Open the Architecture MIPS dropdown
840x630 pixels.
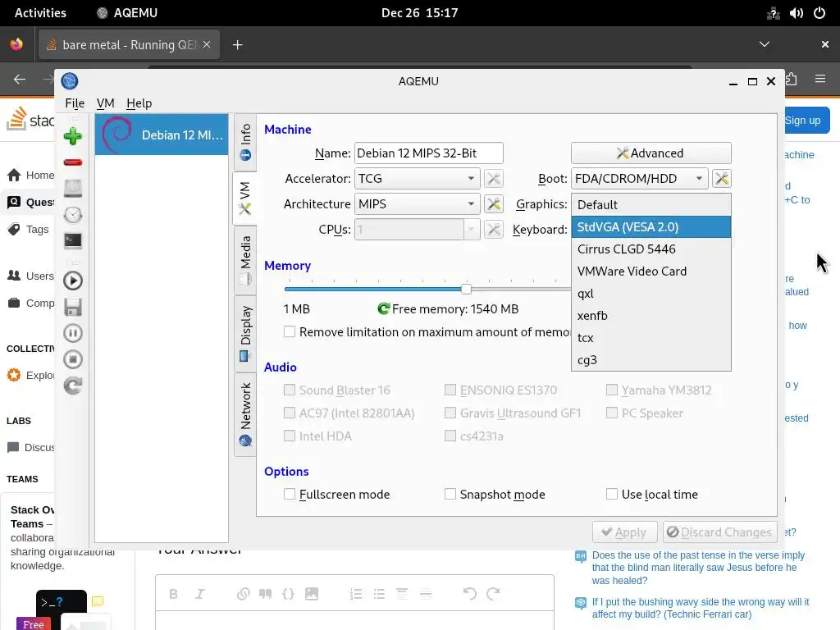click(418, 203)
